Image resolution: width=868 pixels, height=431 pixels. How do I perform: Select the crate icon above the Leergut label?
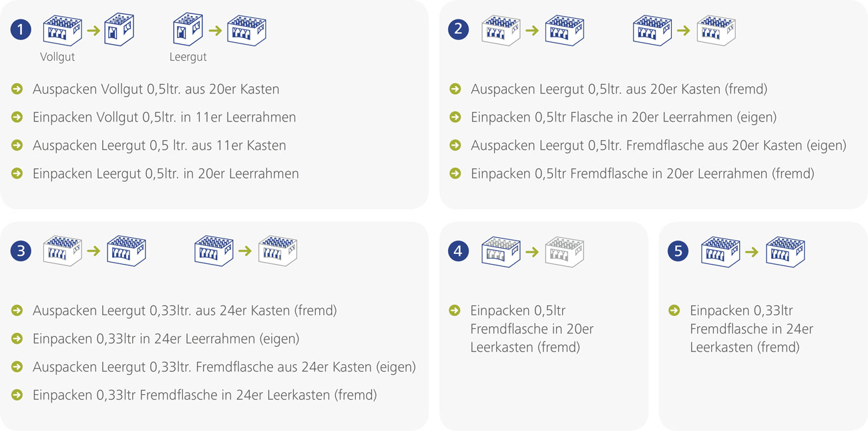[188, 30]
